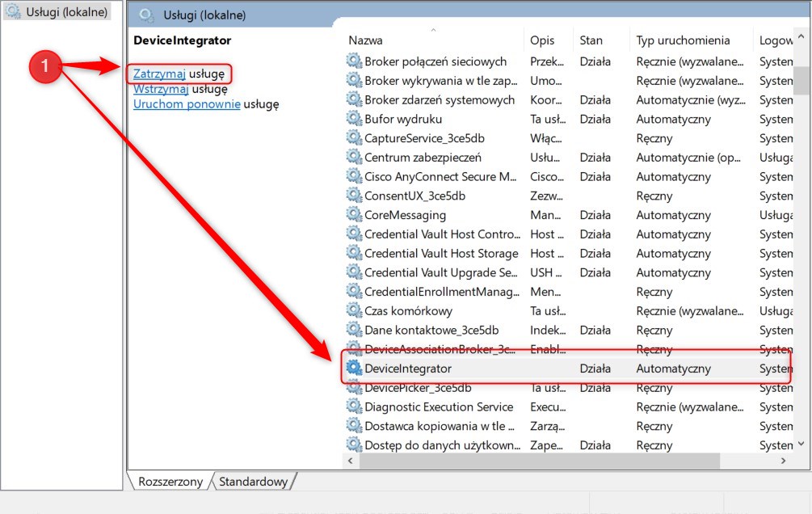Viewport: 812px width, 514px height.
Task: Click the gear icon for Cisco AnyConnect service
Action: [354, 177]
